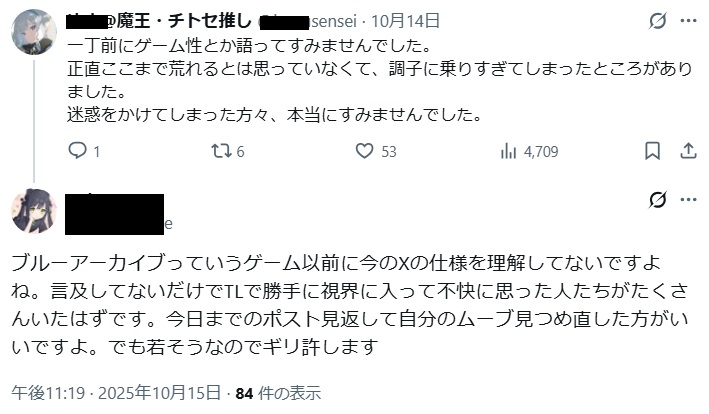Click the Grok icon on the first post
Image resolution: width=709 pixels, height=414 pixels.
(657, 21)
